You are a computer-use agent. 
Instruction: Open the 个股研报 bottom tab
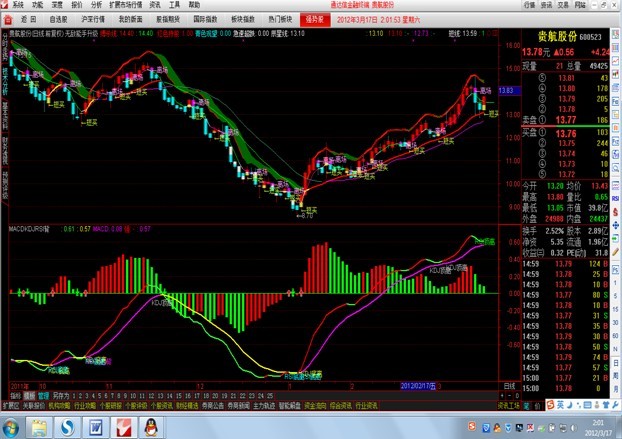point(111,406)
